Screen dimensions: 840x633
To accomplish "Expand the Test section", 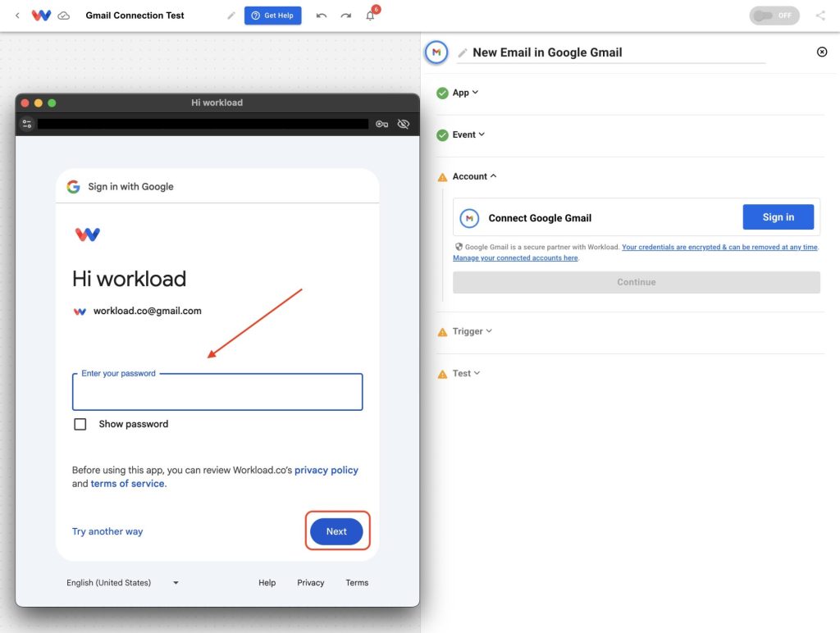I will [x=466, y=373].
